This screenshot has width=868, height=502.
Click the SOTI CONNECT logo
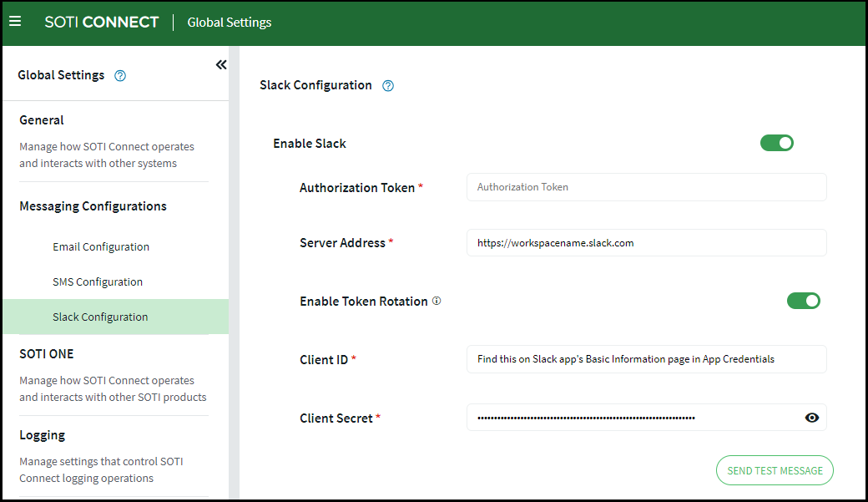point(101,23)
